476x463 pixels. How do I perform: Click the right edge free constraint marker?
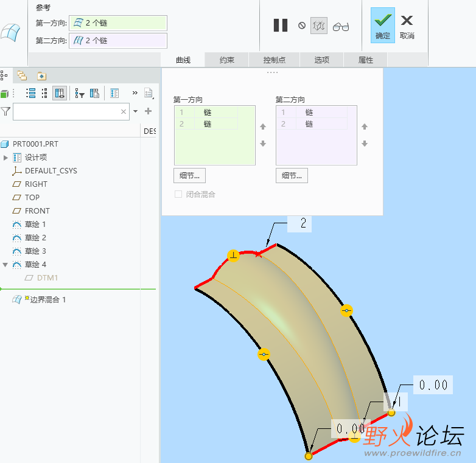pos(346,310)
